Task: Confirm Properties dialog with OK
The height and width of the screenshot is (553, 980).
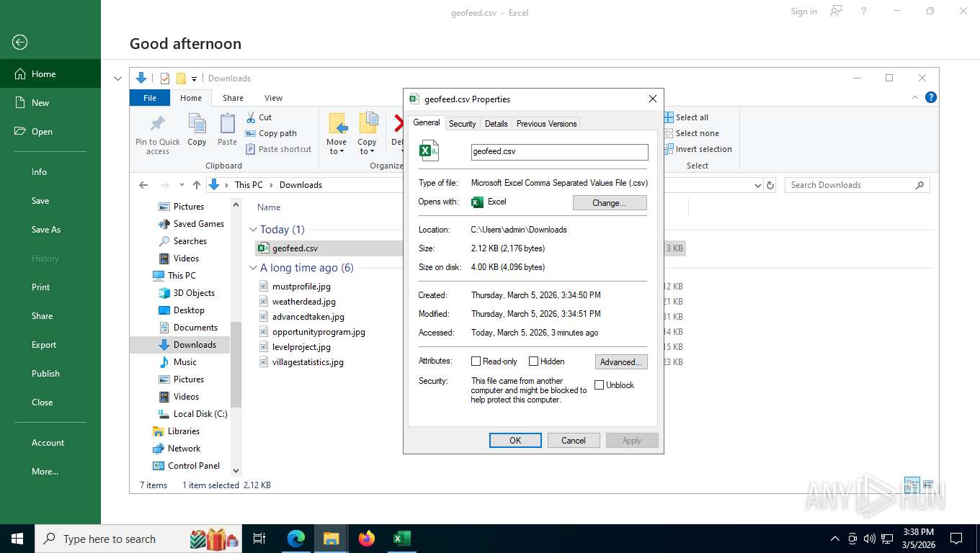Action: pos(515,441)
